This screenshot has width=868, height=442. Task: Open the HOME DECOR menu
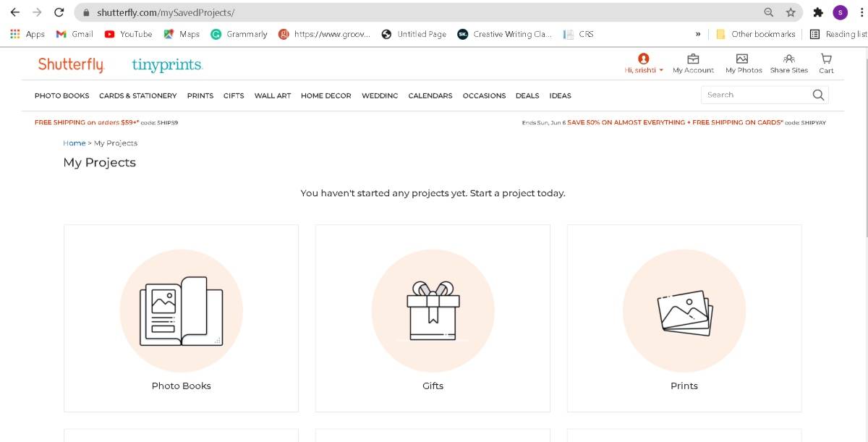326,95
